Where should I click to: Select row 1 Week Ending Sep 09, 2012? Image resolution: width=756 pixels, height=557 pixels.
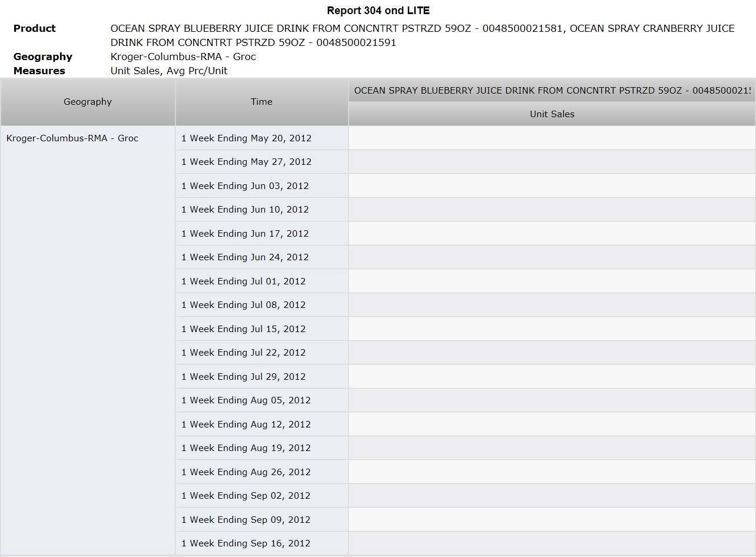coord(261,520)
